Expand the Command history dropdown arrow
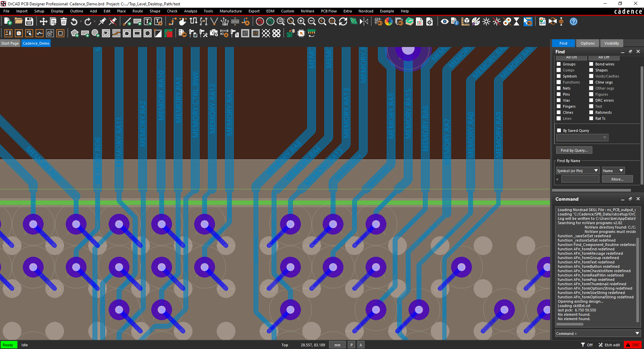This screenshot has height=349, width=644. pyautogui.click(x=637, y=333)
